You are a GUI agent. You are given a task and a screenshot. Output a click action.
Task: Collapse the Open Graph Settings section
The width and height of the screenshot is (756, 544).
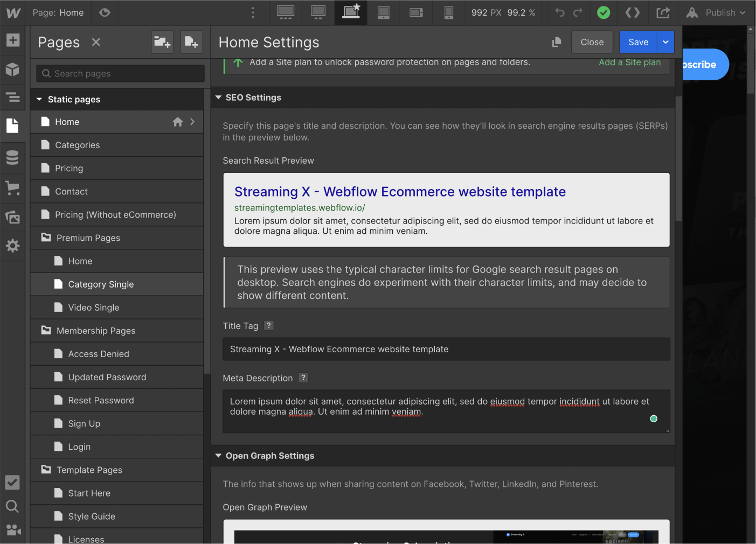click(219, 456)
